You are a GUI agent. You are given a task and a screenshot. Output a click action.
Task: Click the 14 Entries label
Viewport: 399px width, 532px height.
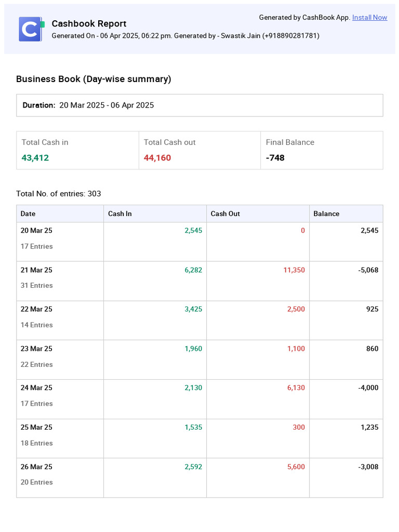pos(37,325)
